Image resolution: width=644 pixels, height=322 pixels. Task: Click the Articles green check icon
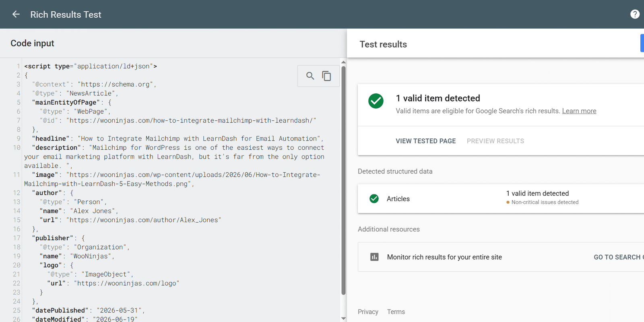click(374, 198)
